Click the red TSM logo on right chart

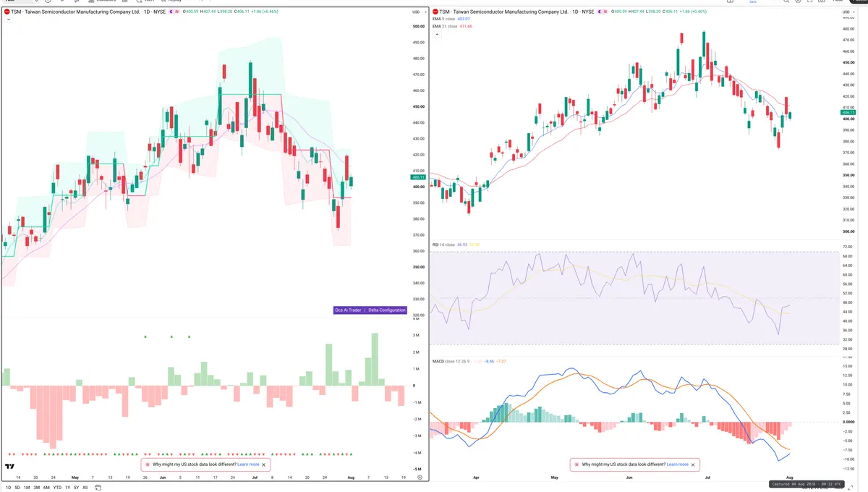(434, 12)
